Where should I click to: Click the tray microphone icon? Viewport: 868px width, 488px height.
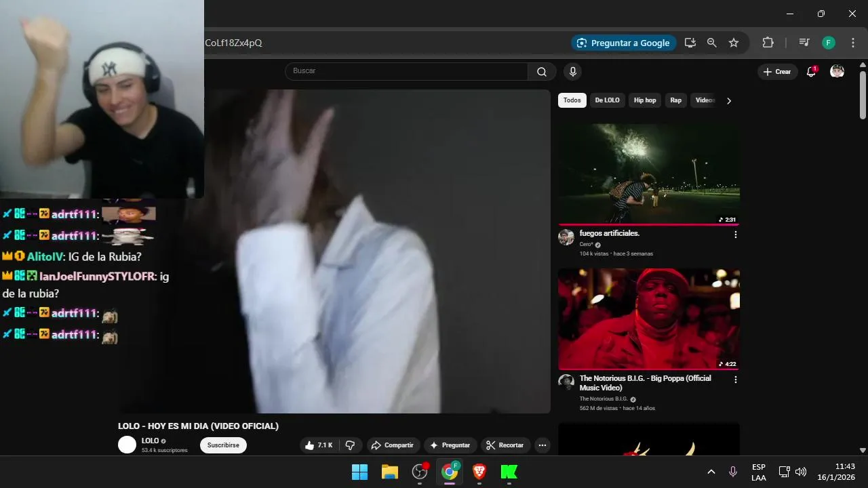tap(733, 472)
